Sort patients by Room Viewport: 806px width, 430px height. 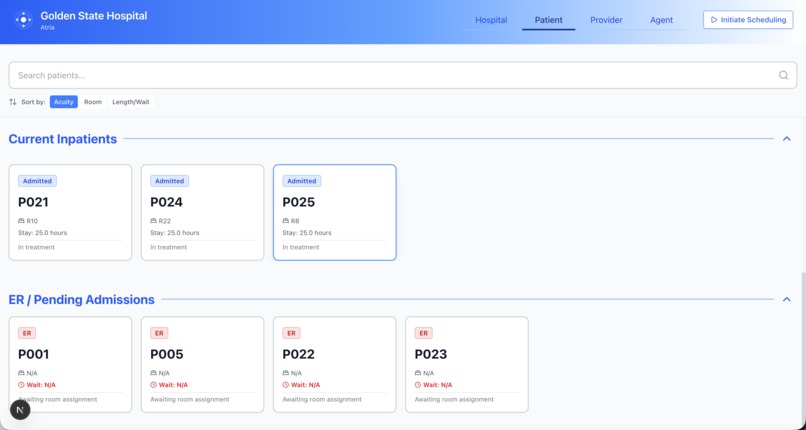[93, 102]
